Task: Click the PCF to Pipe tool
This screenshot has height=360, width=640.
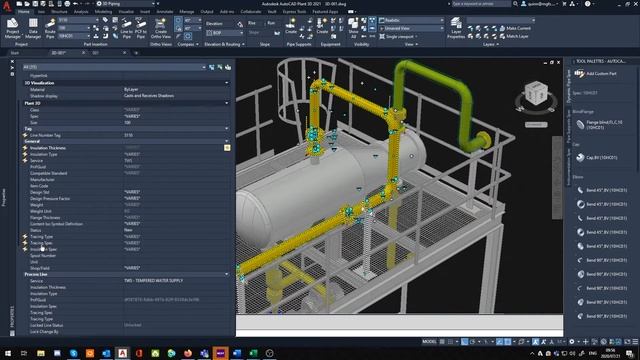Action: (140, 28)
